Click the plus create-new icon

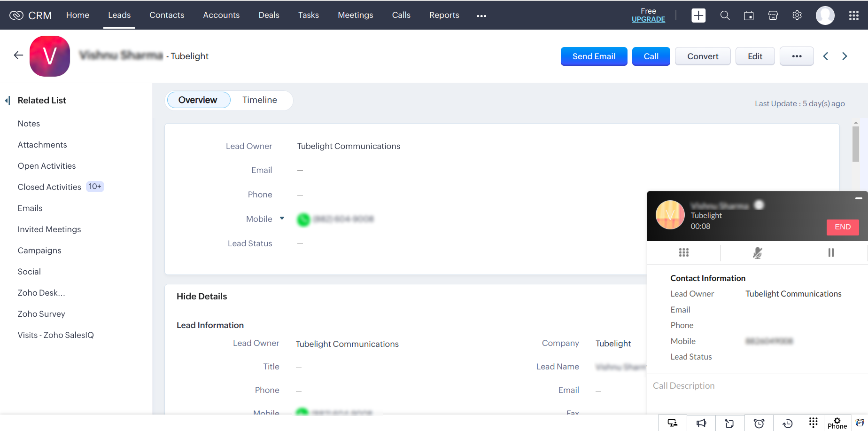coord(698,16)
